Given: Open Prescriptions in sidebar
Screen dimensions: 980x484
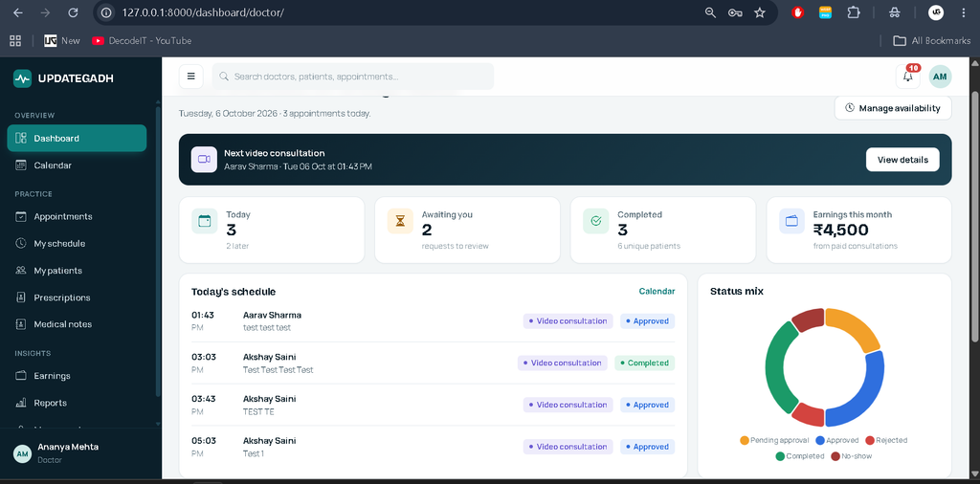Looking at the screenshot, I should point(77,297).
